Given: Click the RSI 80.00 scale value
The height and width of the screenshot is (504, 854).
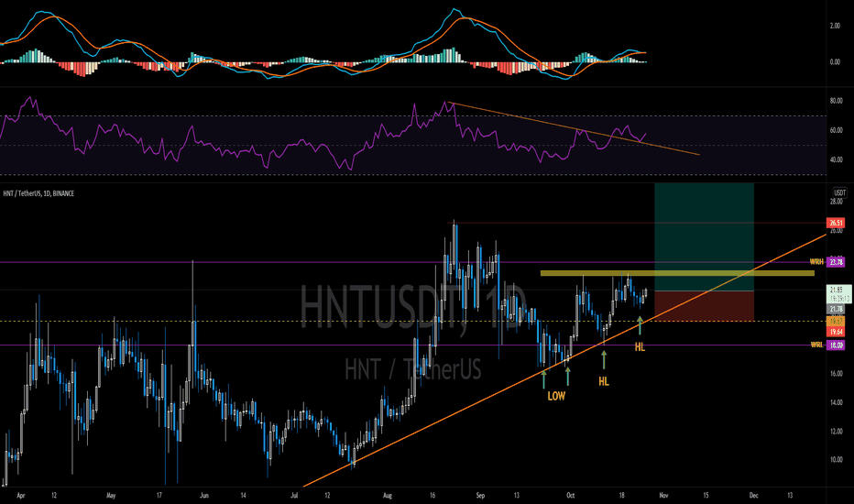Looking at the screenshot, I should point(836,101).
